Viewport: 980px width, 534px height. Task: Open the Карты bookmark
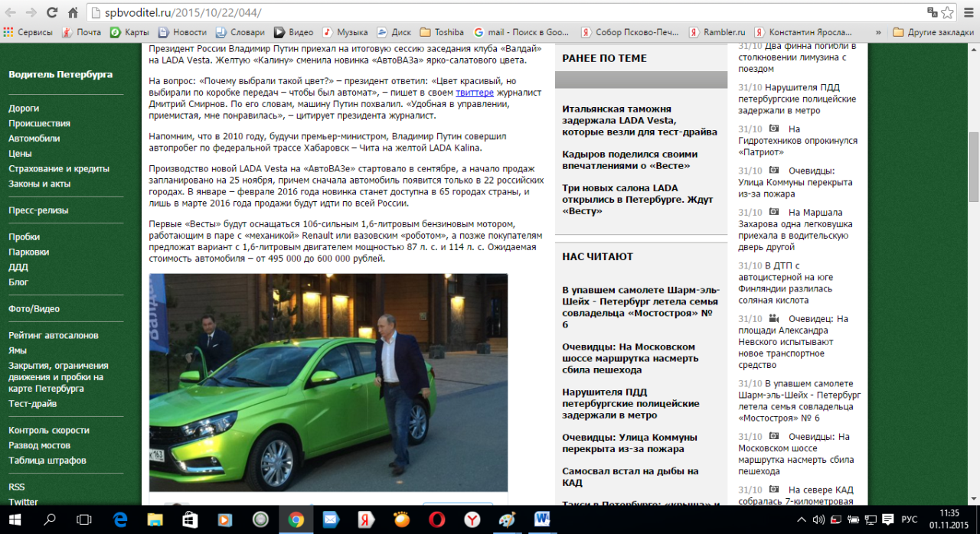click(x=129, y=32)
